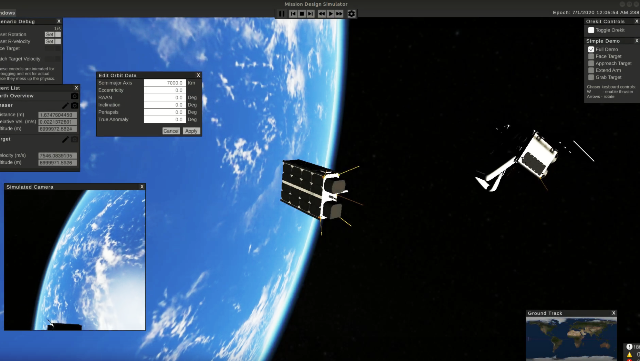Click camera icon for Earth Overview
The height and width of the screenshot is (361, 640).
point(74,96)
